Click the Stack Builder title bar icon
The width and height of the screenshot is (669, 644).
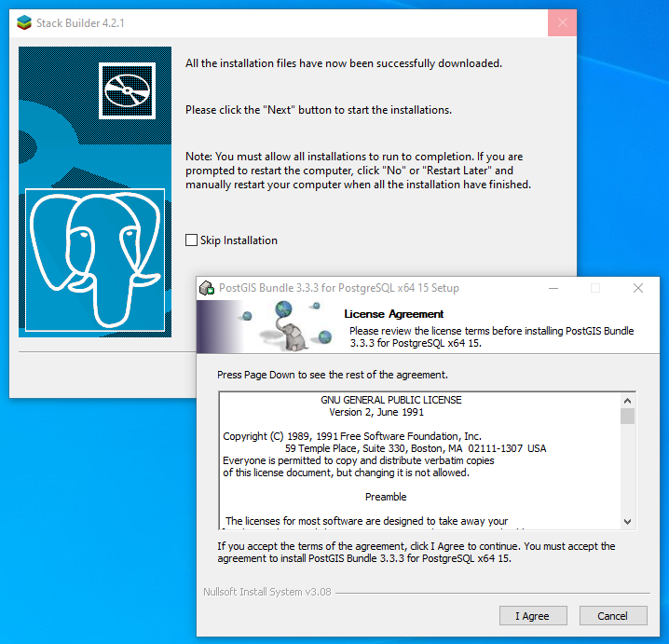click(x=24, y=22)
